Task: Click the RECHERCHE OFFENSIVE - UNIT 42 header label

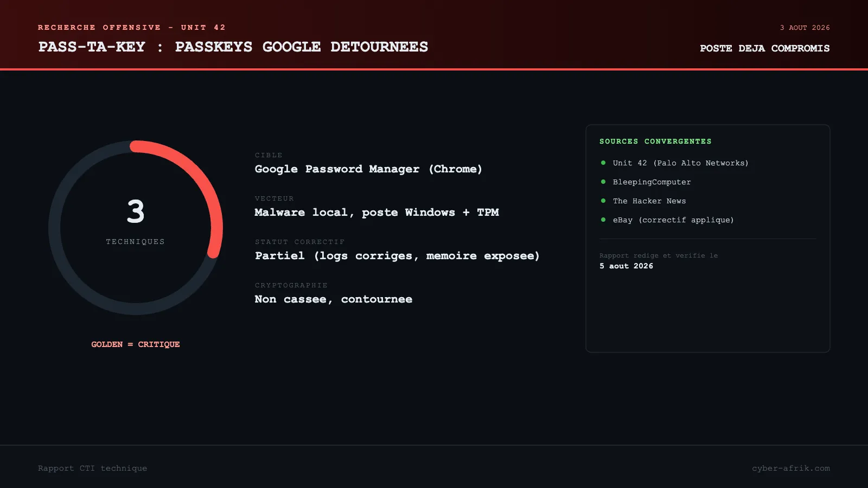Action: 132,28
